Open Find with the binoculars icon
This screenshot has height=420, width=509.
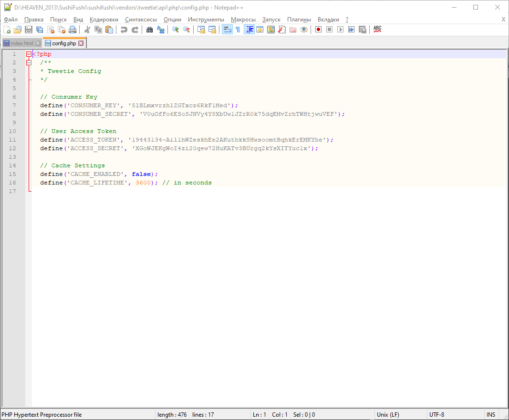click(150, 30)
